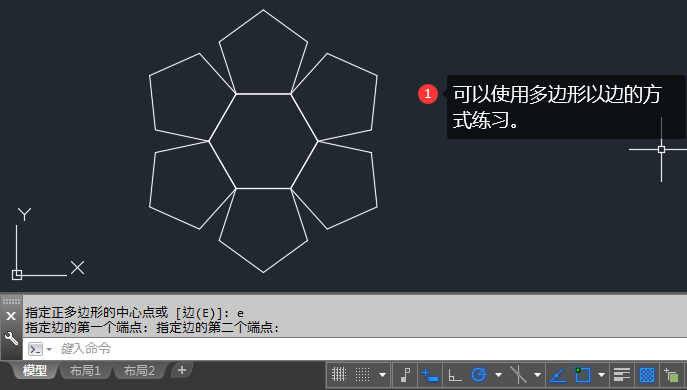The image size is (687, 390).
Task: Toggle dynamic input in status bar
Action: point(430,375)
